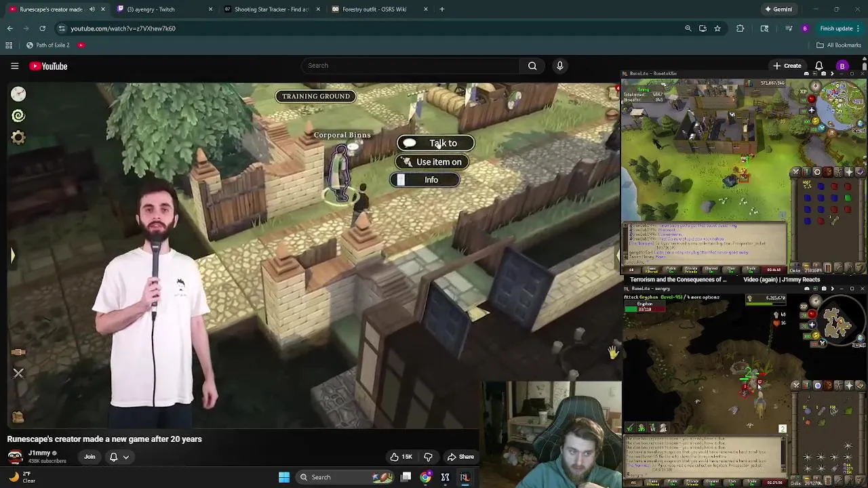Open the browser Extensions puzzle icon
This screenshot has width=868, height=488.
pyautogui.click(x=740, y=28)
